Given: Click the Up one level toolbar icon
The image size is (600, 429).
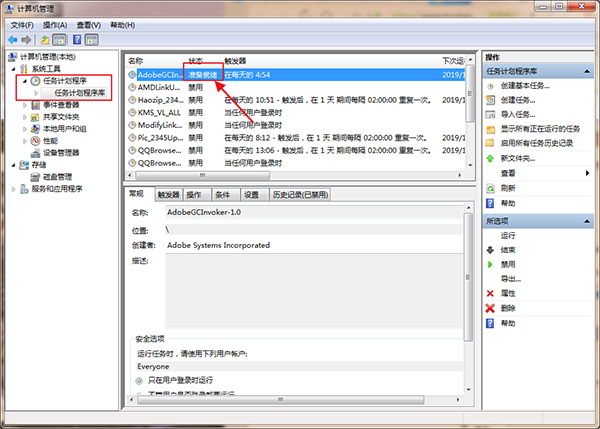Looking at the screenshot, I should pos(44,39).
